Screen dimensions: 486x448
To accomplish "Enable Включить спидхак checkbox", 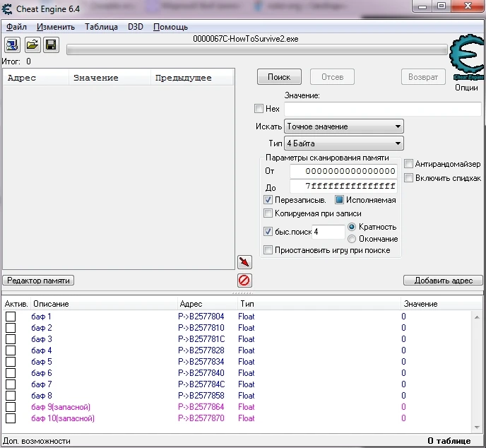I will (408, 178).
